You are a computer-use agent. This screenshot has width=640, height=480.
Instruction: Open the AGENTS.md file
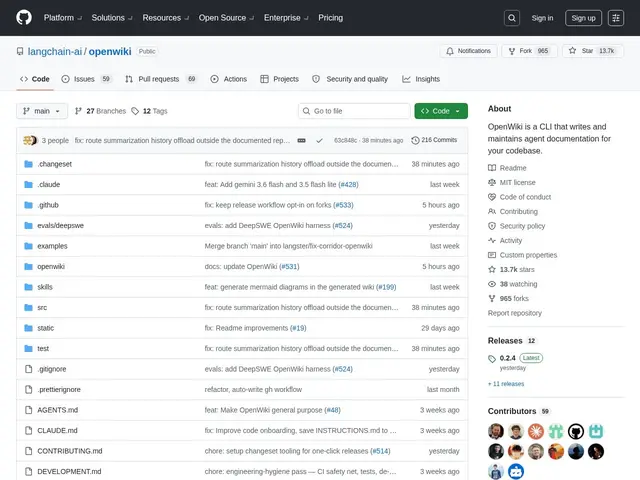(58, 410)
